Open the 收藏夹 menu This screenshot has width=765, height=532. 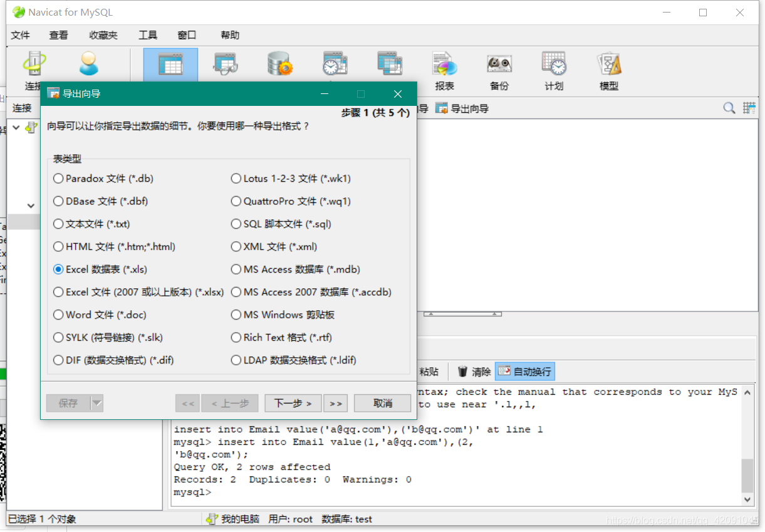(103, 35)
